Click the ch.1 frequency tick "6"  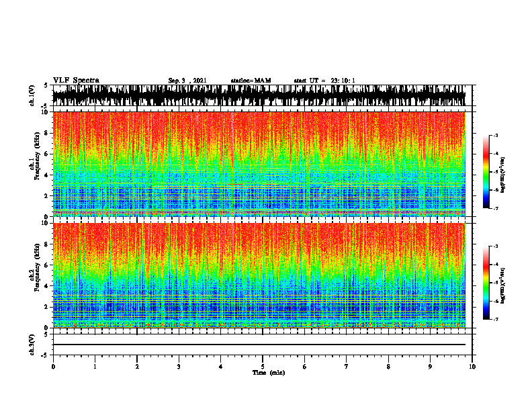(47, 154)
